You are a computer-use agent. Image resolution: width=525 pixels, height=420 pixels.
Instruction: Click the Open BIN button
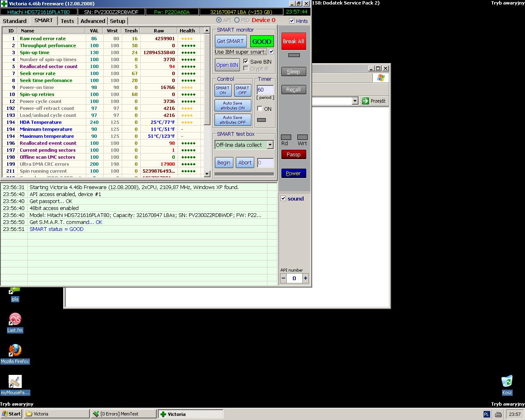[227, 65]
